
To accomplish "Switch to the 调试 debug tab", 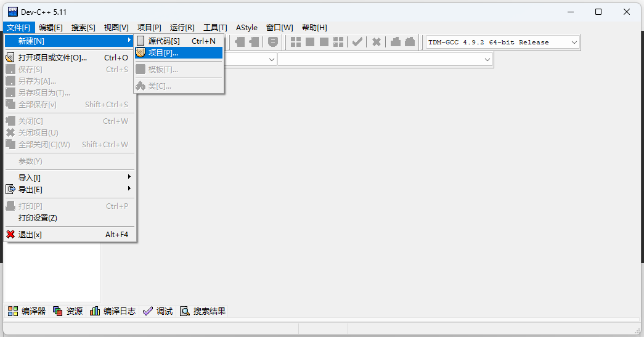I will [x=158, y=311].
